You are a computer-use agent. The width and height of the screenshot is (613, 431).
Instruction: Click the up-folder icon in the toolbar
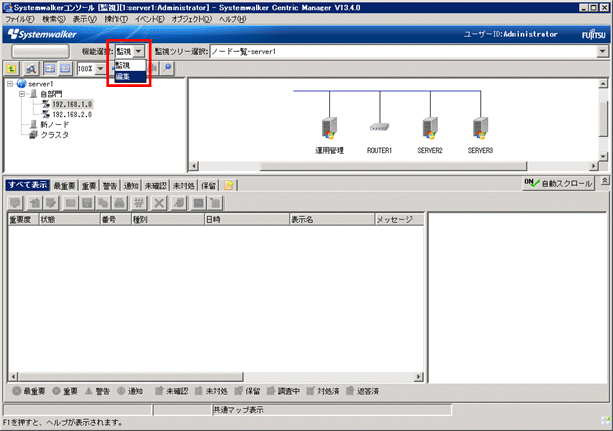point(12,69)
